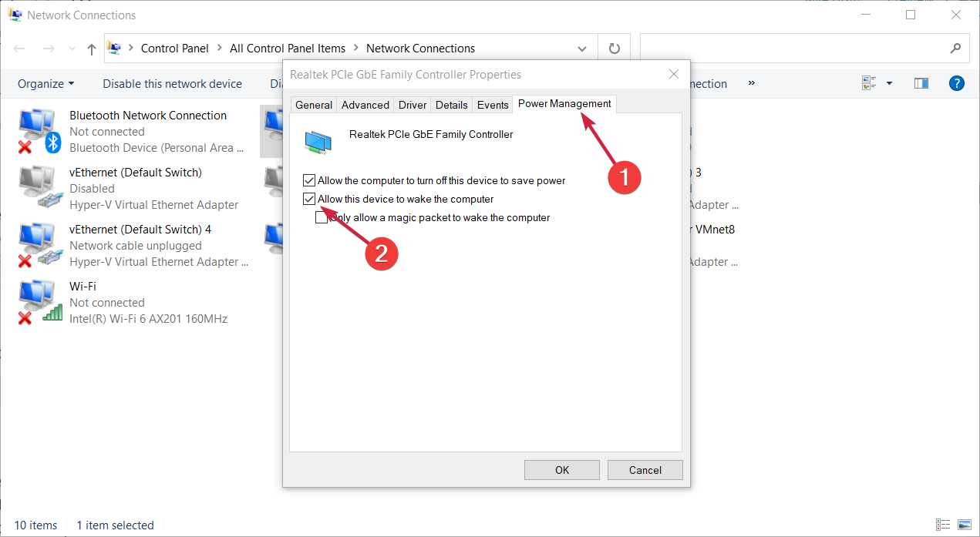Expand the address bar history dropdown
Image resolution: width=980 pixels, height=537 pixels.
tap(582, 48)
